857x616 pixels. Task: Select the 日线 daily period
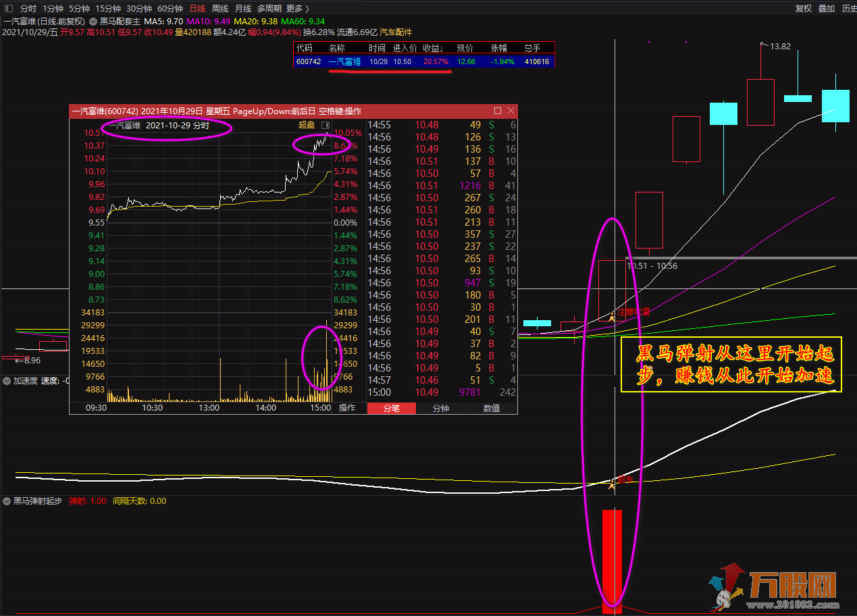(x=197, y=9)
